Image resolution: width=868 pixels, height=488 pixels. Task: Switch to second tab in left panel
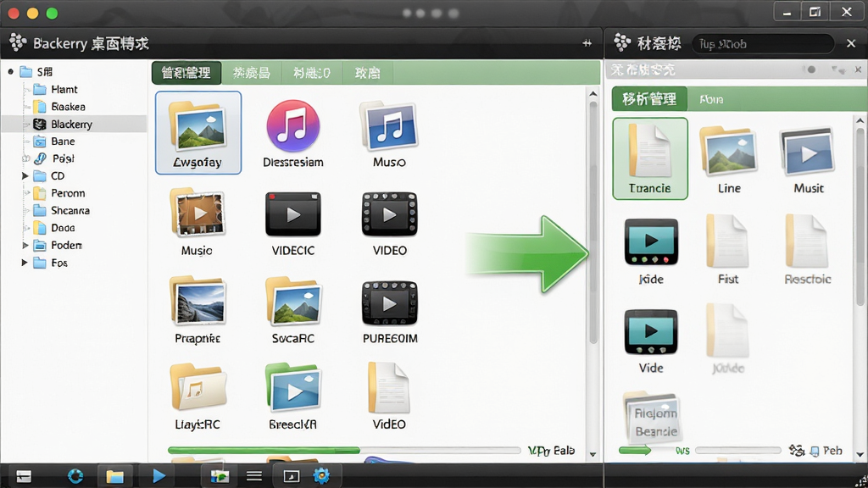[x=252, y=73]
